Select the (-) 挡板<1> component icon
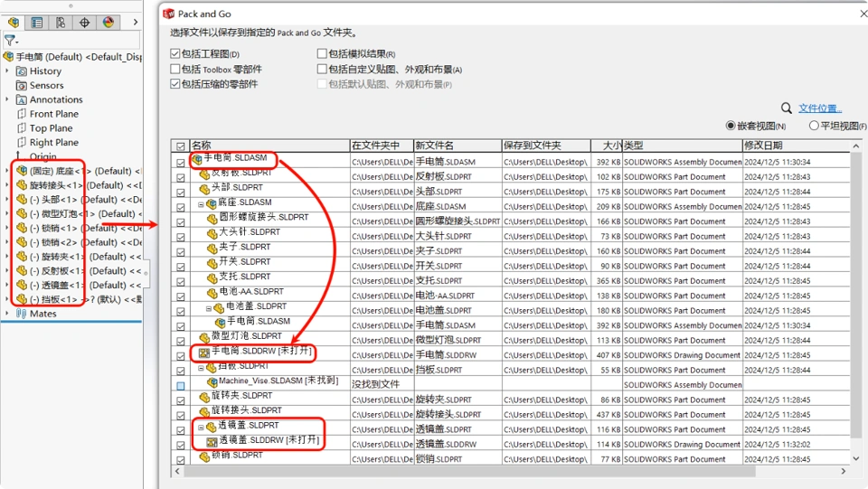868x489 pixels. (22, 299)
